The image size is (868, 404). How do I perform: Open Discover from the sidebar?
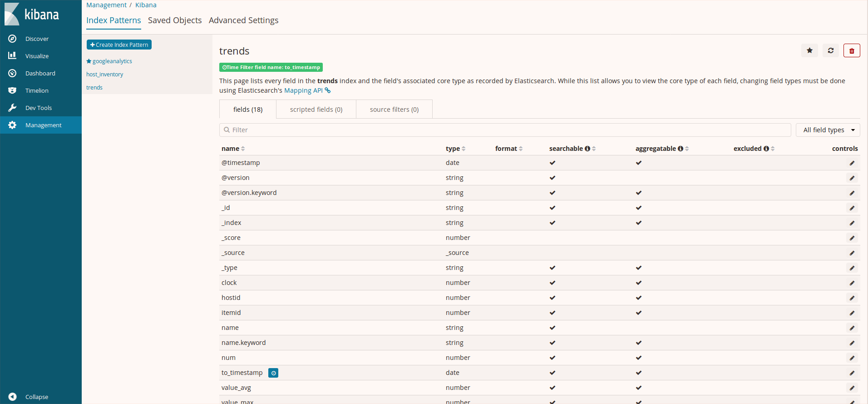click(x=41, y=39)
